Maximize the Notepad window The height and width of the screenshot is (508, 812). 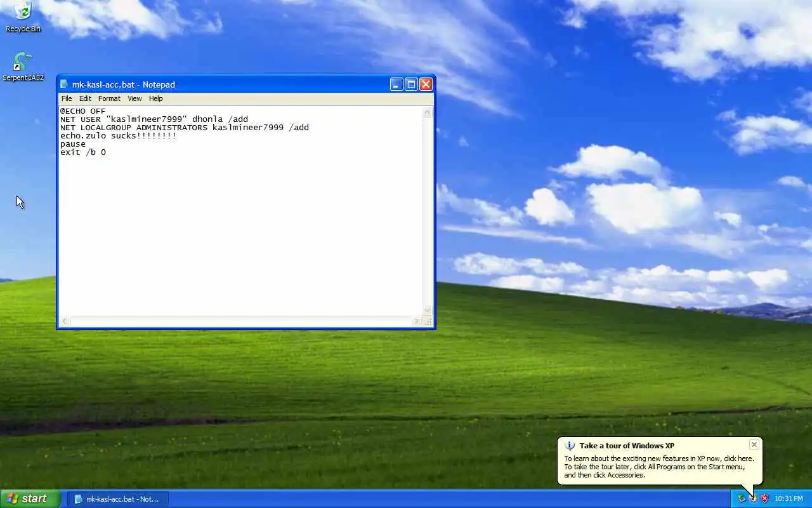[x=411, y=84]
